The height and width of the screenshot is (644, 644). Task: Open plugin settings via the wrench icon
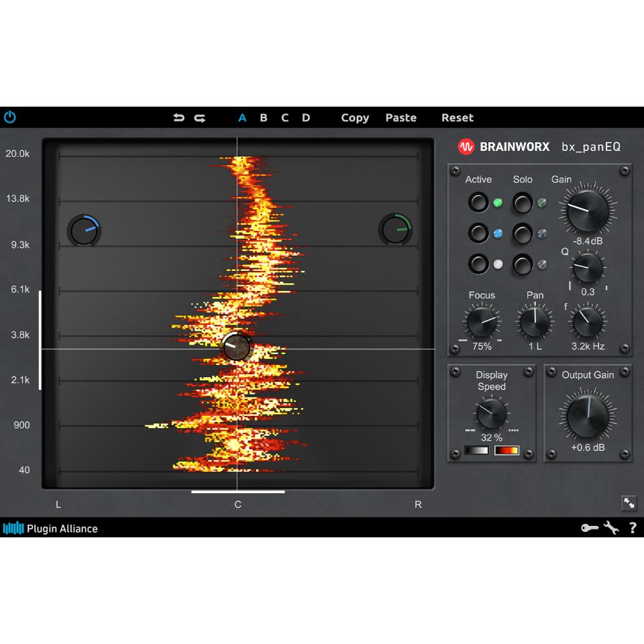(611, 528)
